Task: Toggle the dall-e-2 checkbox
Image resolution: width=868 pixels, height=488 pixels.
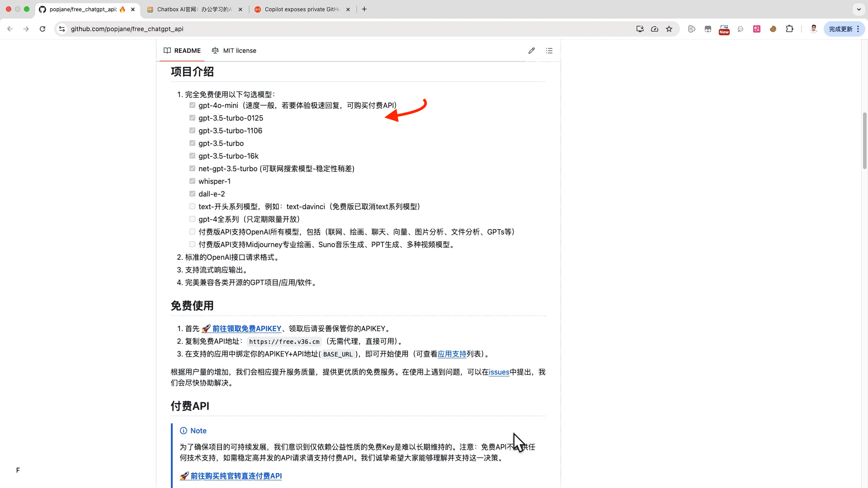Action: (x=192, y=194)
